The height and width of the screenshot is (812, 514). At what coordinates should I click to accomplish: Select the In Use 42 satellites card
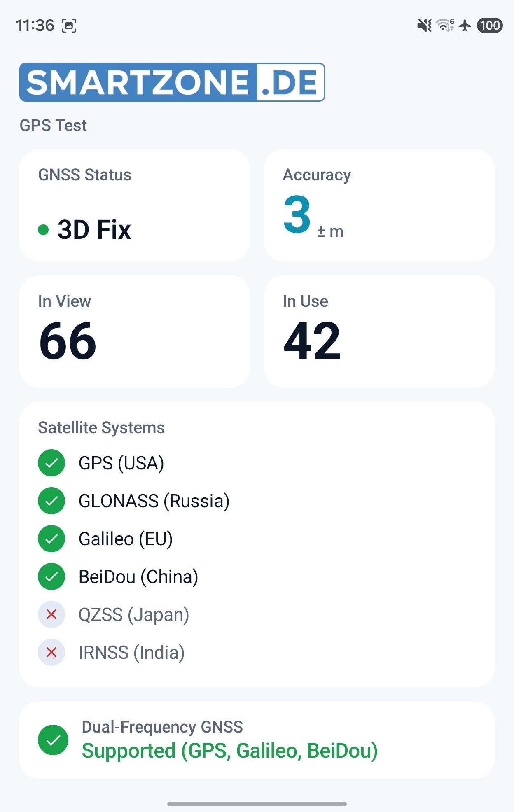coord(379,331)
